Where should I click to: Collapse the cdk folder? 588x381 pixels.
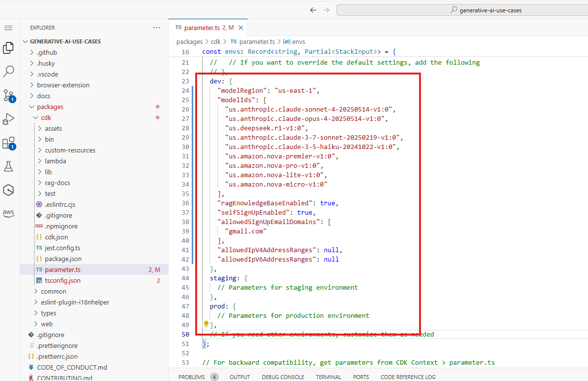[x=94, y=117]
